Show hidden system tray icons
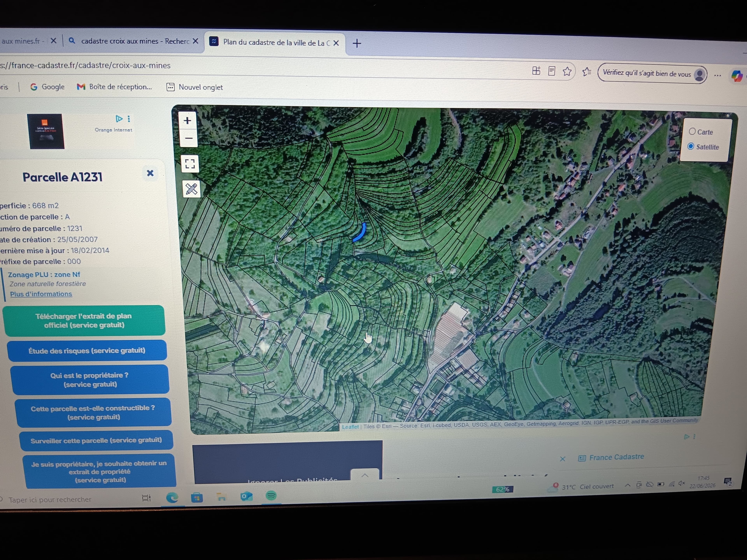Image resolution: width=747 pixels, height=560 pixels. [x=627, y=485]
